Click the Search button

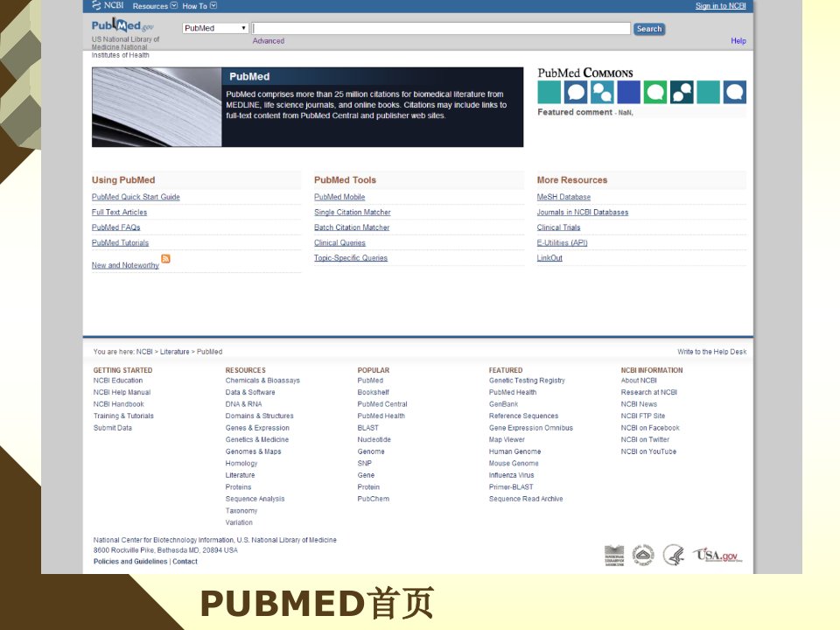(649, 29)
